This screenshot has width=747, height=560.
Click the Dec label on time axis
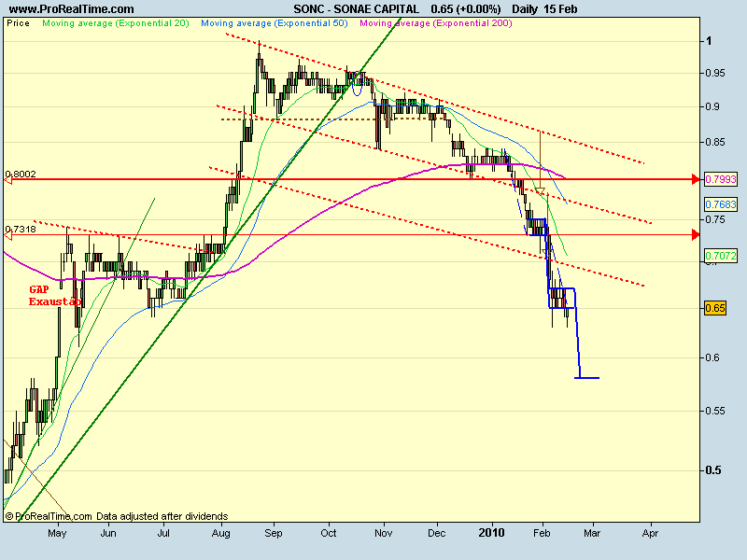coord(437,533)
